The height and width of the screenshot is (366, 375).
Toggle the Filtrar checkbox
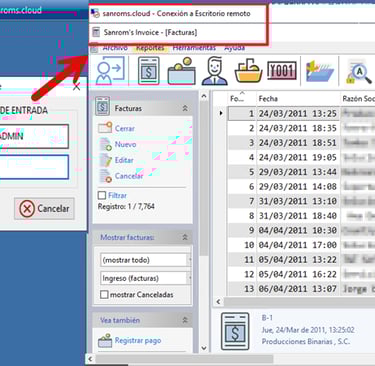(x=102, y=195)
